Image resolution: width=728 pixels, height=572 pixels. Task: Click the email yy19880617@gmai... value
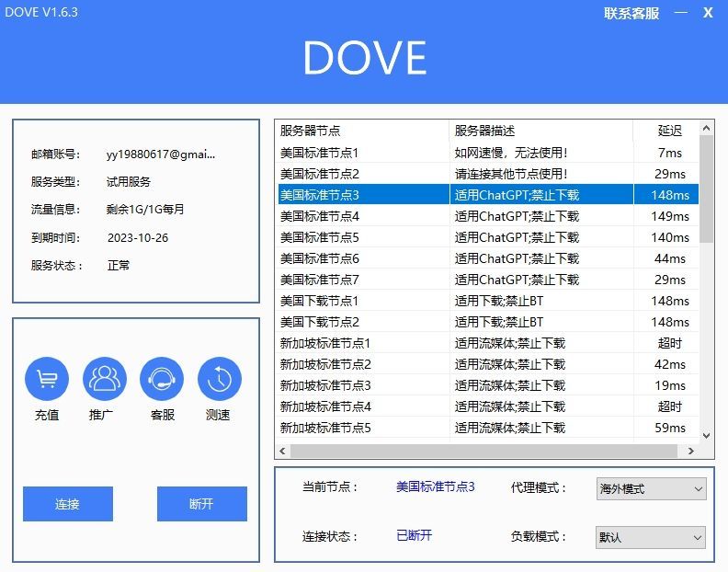click(x=161, y=154)
